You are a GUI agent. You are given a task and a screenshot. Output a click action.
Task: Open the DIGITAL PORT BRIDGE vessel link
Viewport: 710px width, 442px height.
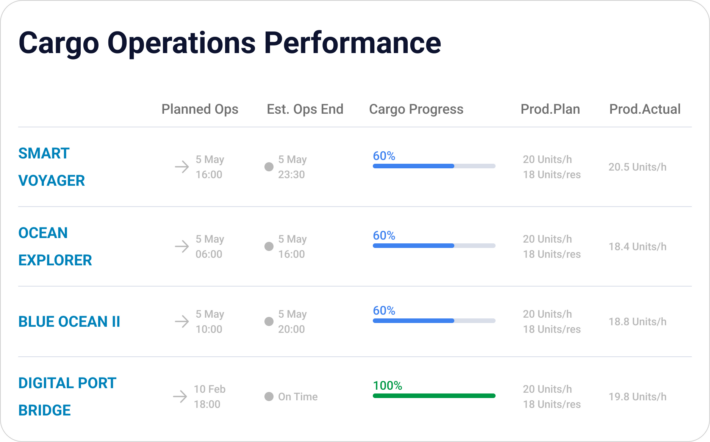click(x=67, y=397)
